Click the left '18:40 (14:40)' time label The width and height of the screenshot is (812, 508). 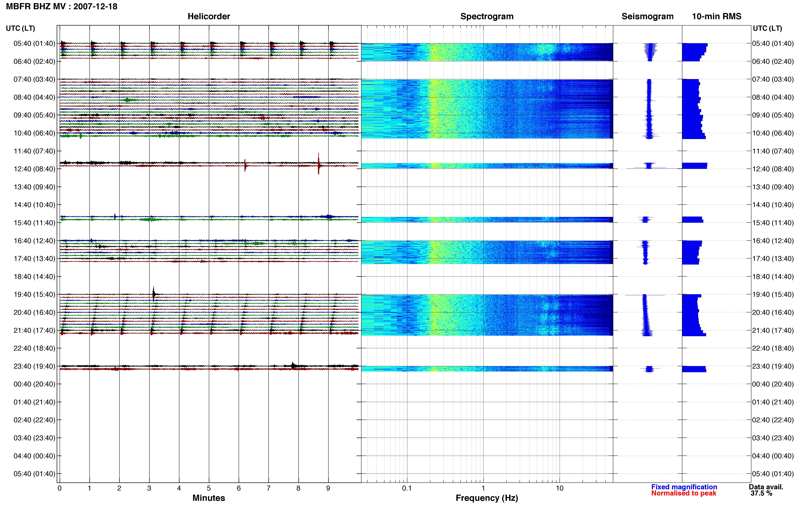coord(34,277)
